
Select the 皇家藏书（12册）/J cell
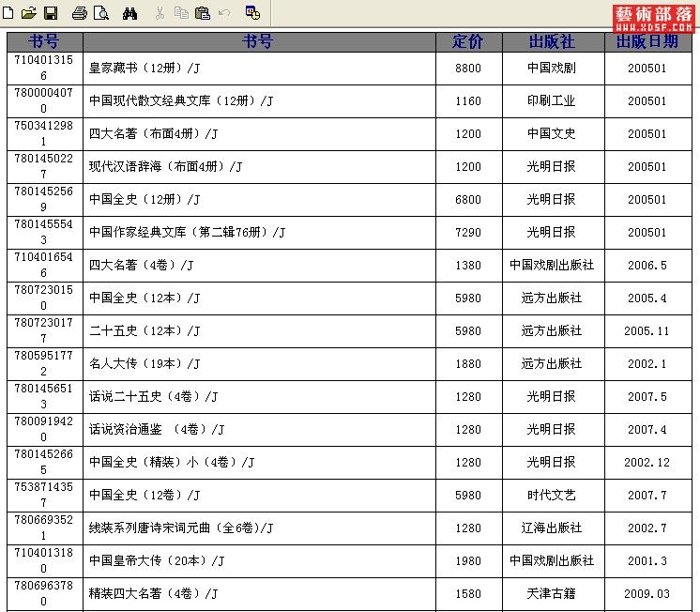click(x=259, y=69)
